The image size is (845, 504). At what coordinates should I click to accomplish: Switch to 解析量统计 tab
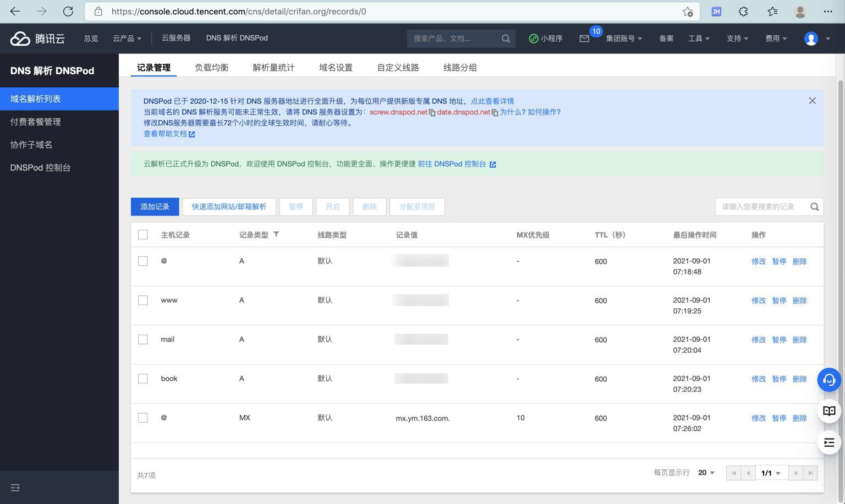[274, 68]
